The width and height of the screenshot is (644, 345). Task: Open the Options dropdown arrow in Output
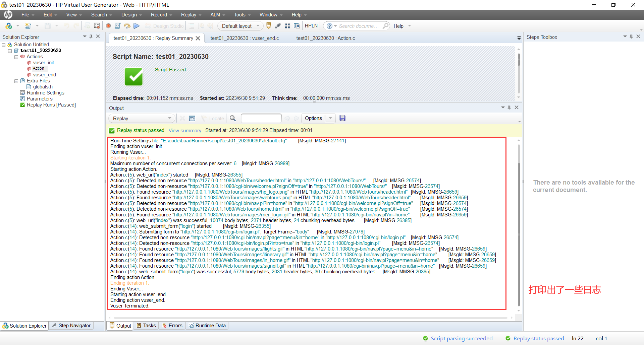(x=330, y=118)
